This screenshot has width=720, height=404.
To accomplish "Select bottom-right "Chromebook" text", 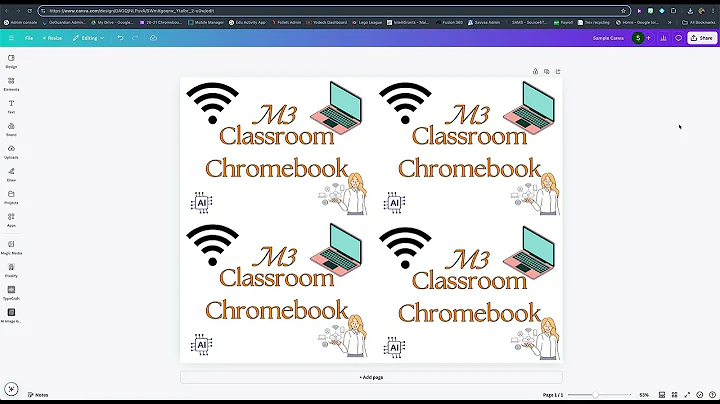I will (469, 313).
